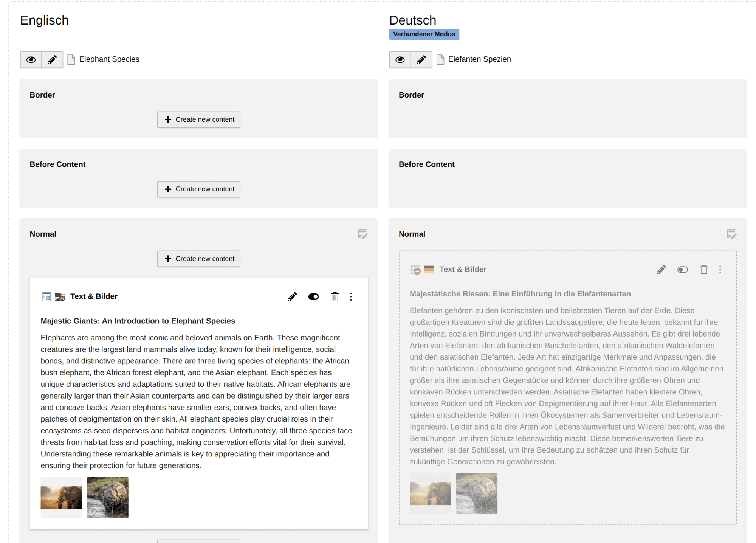Create new content in Englisch Before Content column
Image resolution: width=756 pixels, height=543 pixels.
tap(199, 189)
